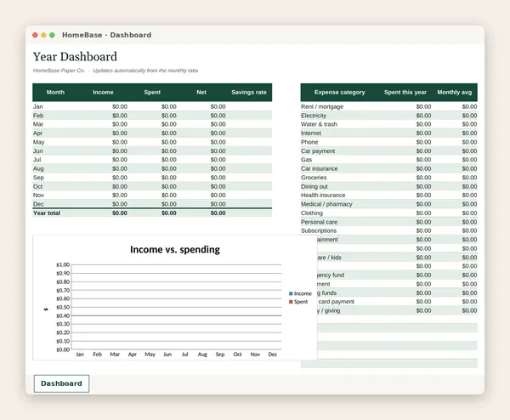Click the Jul label on chart axis

(184, 355)
